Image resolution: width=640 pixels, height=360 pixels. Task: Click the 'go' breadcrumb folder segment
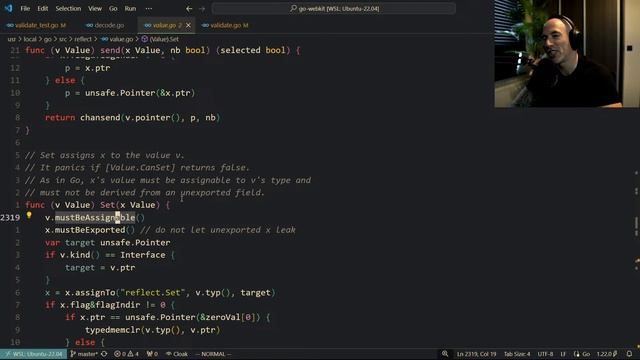coord(48,39)
